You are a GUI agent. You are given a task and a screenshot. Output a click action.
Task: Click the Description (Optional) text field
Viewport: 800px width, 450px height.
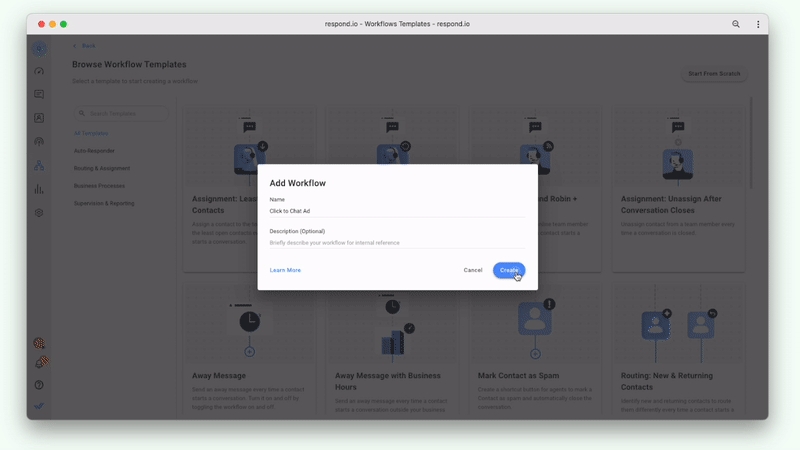coord(396,243)
